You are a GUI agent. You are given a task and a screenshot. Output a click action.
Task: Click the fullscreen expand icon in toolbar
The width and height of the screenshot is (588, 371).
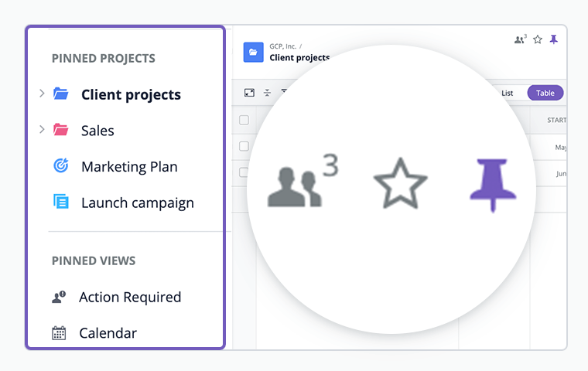pyautogui.click(x=249, y=93)
